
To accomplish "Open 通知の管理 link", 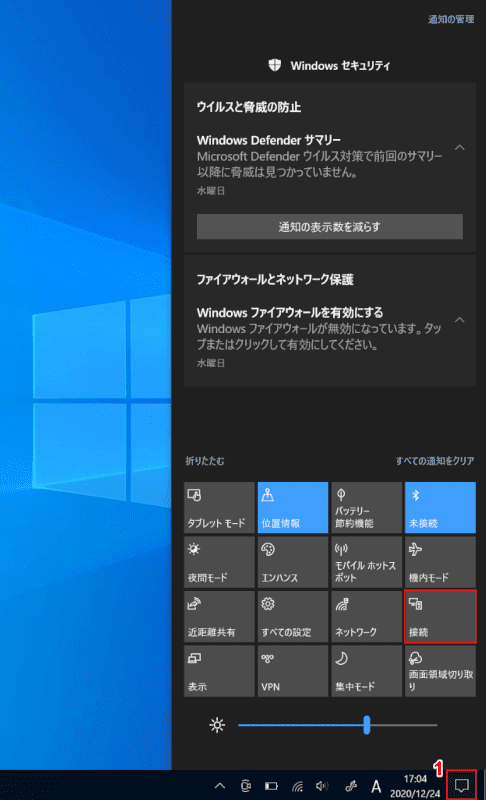I will click(451, 19).
